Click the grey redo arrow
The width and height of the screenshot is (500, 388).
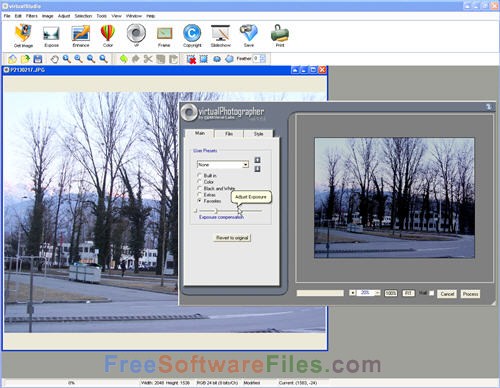coord(135,59)
